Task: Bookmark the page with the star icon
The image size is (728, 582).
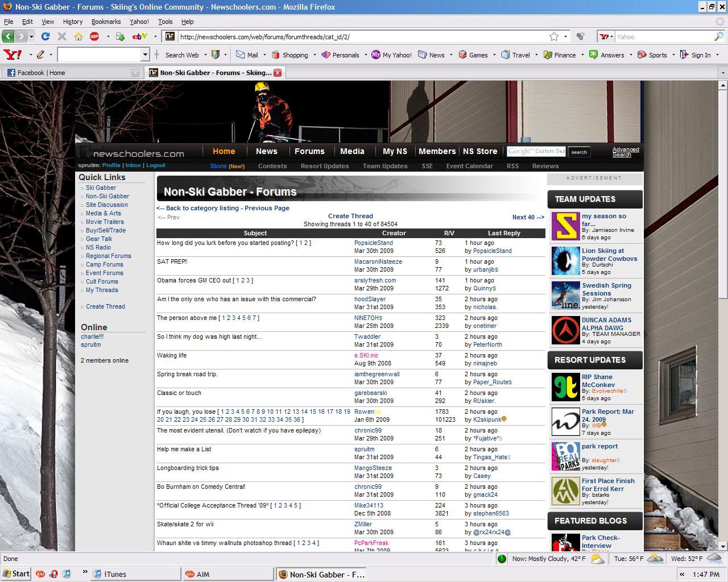Action: (x=554, y=36)
